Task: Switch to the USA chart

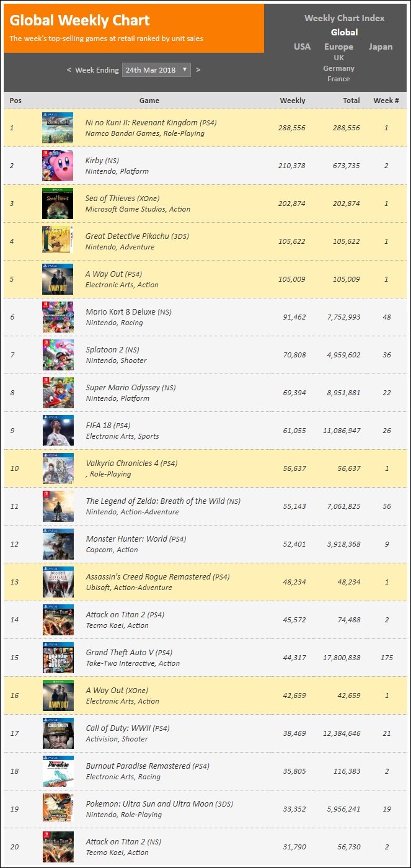Action: point(302,47)
